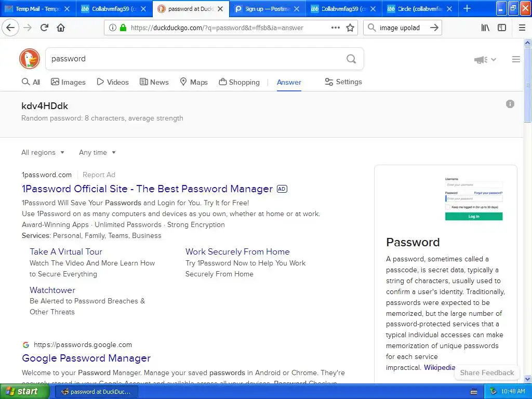Select the Videos search category

coord(113,82)
